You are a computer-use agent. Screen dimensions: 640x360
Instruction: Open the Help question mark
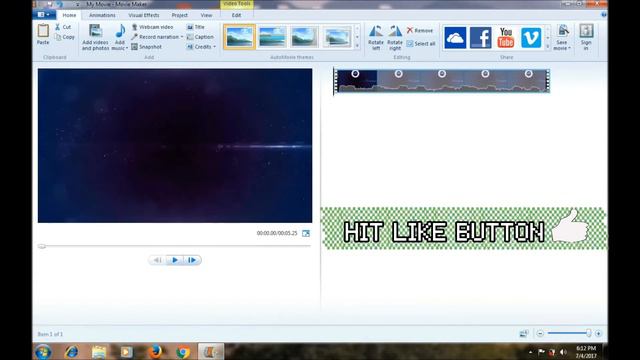click(x=604, y=15)
